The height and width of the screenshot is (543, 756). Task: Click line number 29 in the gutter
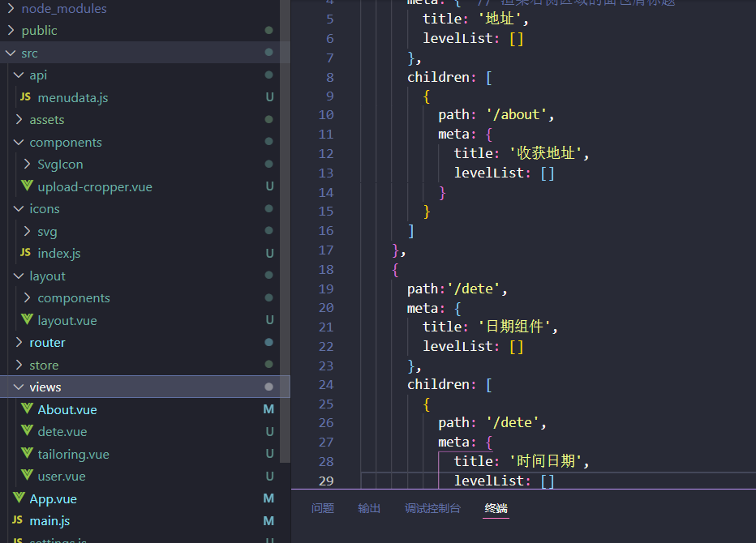click(326, 481)
